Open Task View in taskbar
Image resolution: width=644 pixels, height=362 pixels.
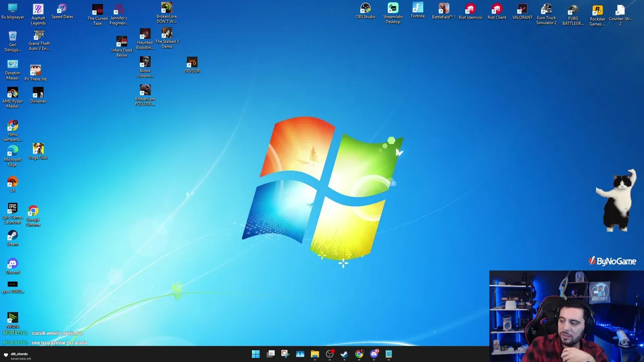(271, 354)
